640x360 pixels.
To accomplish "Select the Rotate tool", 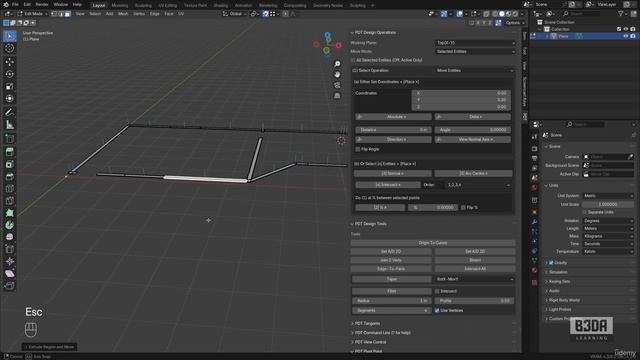I will pos(9,74).
